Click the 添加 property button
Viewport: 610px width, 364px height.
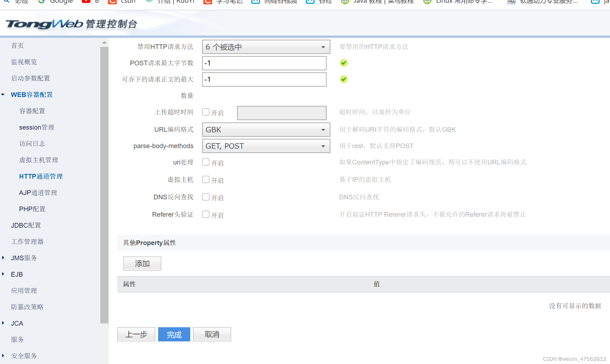pos(142,264)
